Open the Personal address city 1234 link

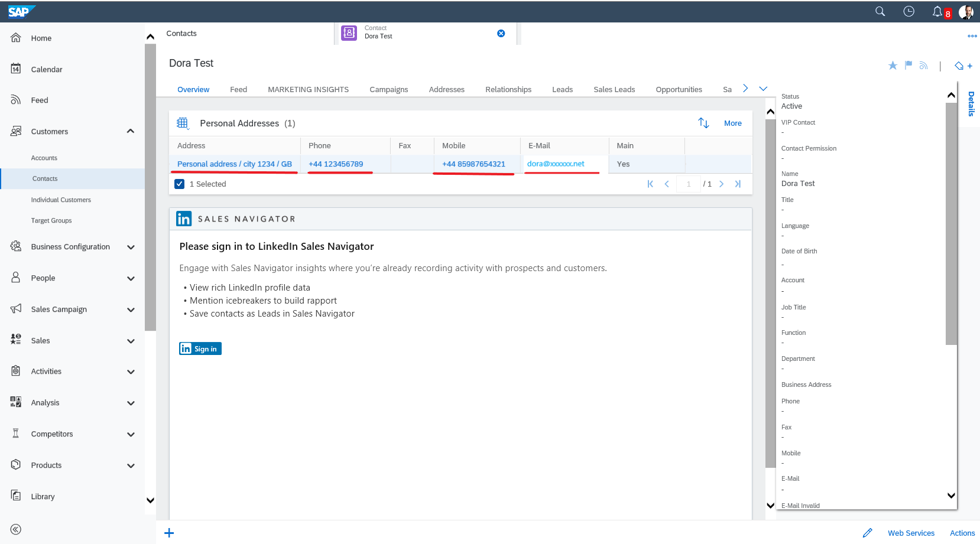tap(235, 164)
